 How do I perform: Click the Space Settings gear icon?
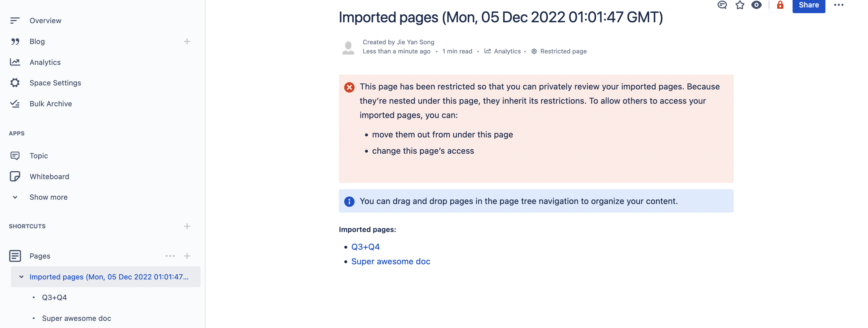[15, 82]
